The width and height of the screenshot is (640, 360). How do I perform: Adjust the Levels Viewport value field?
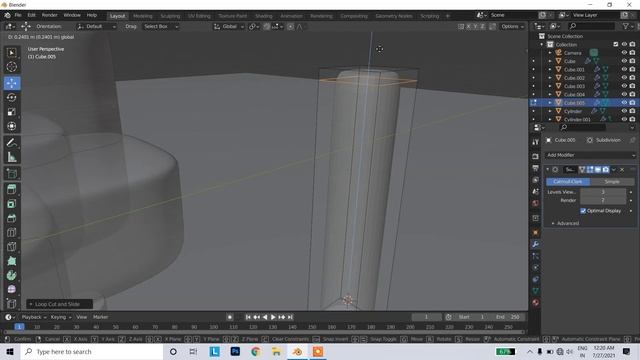(603, 192)
